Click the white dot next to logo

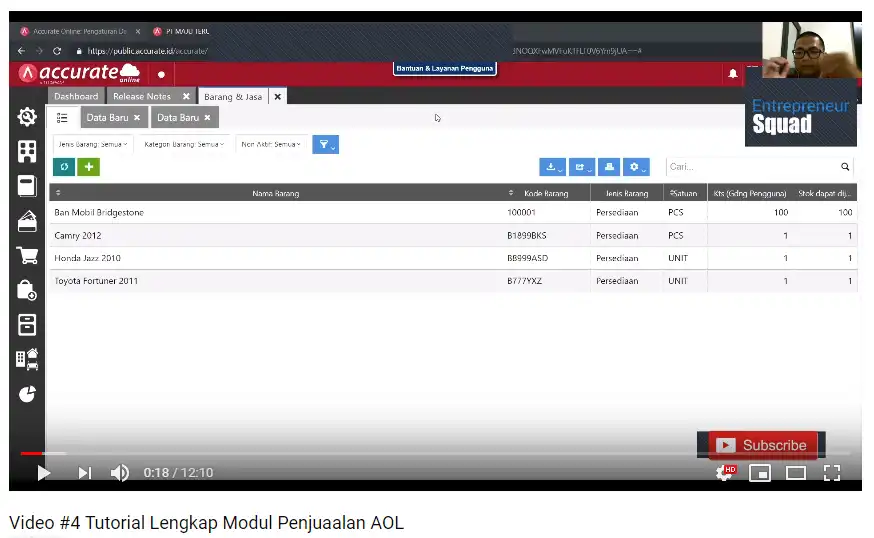coord(161,74)
